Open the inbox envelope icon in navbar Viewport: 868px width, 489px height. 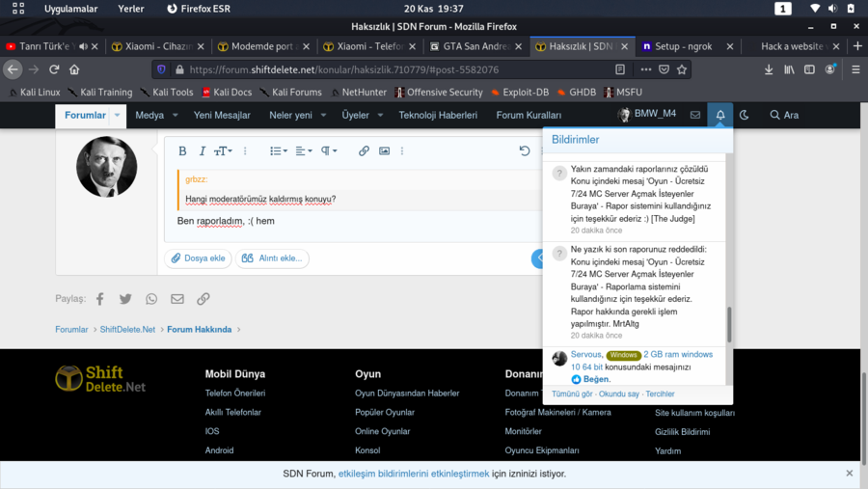point(694,115)
